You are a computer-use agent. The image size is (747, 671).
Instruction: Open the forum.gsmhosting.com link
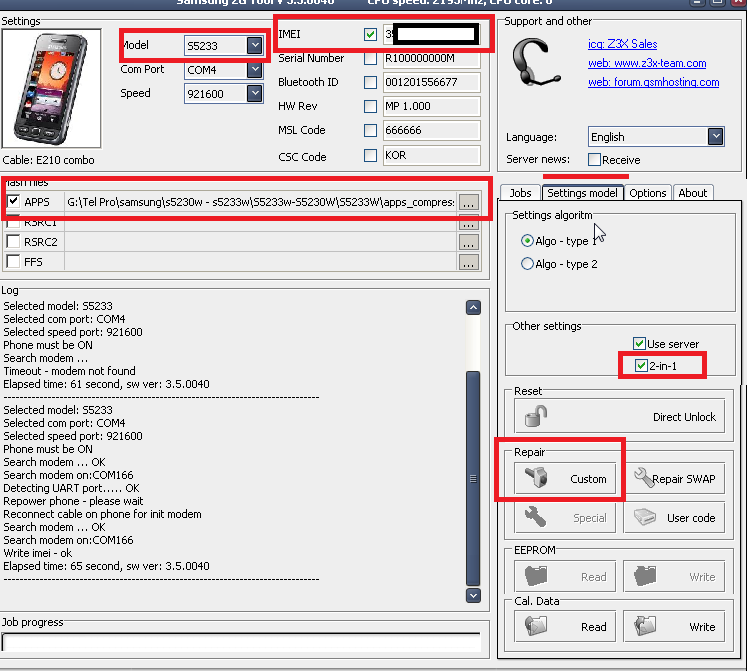654,82
